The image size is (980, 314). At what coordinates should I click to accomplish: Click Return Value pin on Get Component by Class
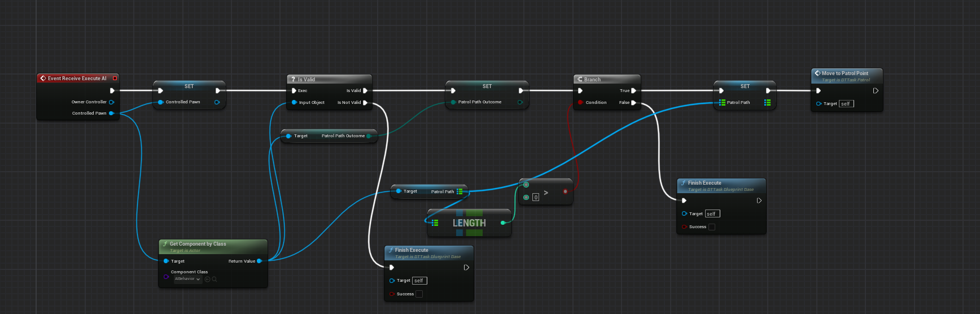259,261
